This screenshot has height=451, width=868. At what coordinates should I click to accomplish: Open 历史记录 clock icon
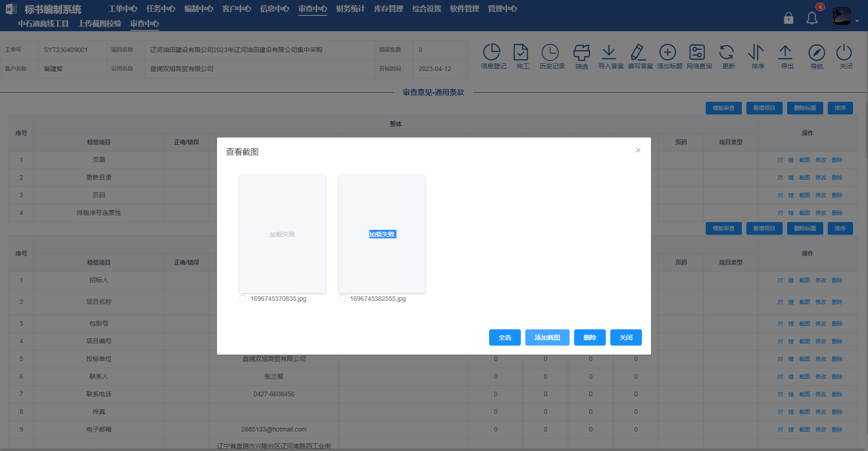550,52
